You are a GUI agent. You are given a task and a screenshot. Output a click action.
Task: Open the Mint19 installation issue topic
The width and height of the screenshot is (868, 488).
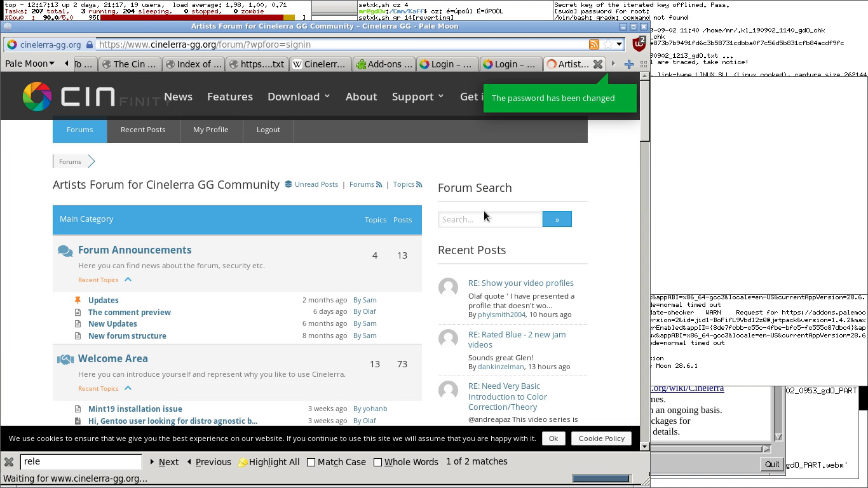coord(135,409)
